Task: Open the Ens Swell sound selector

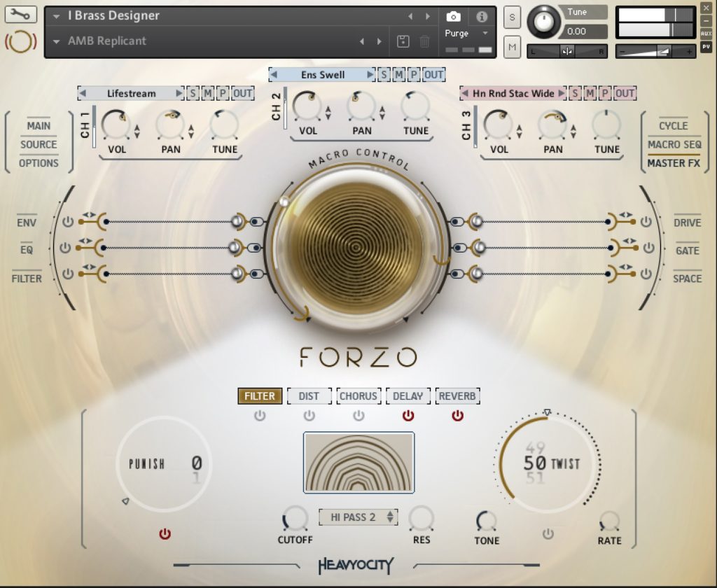Action: (322, 74)
